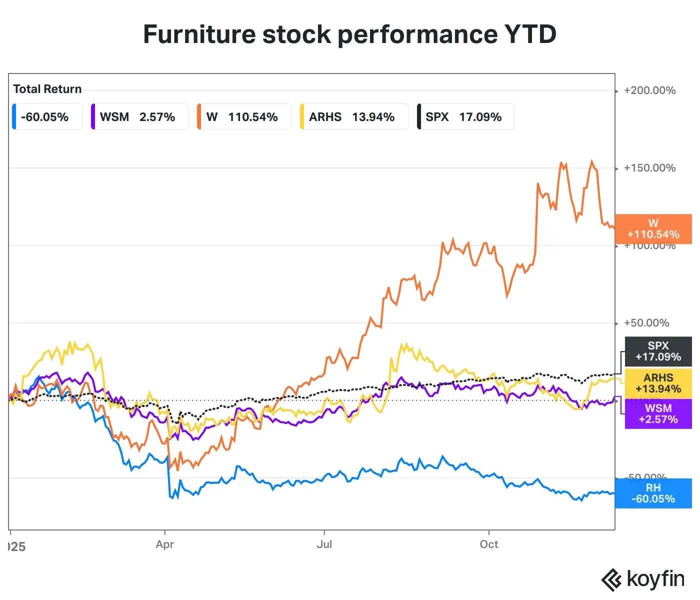Click the Total Return label
700x600 pixels.
pos(47,89)
